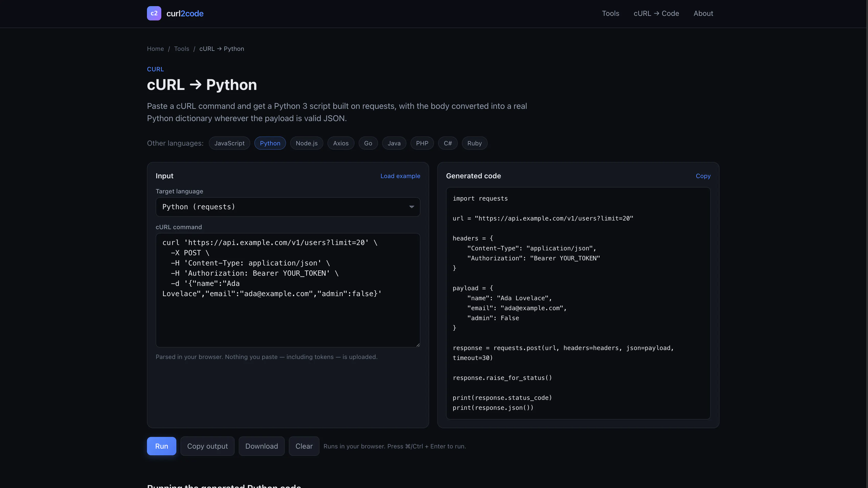Go to Home breadcrumb

pyautogui.click(x=155, y=49)
